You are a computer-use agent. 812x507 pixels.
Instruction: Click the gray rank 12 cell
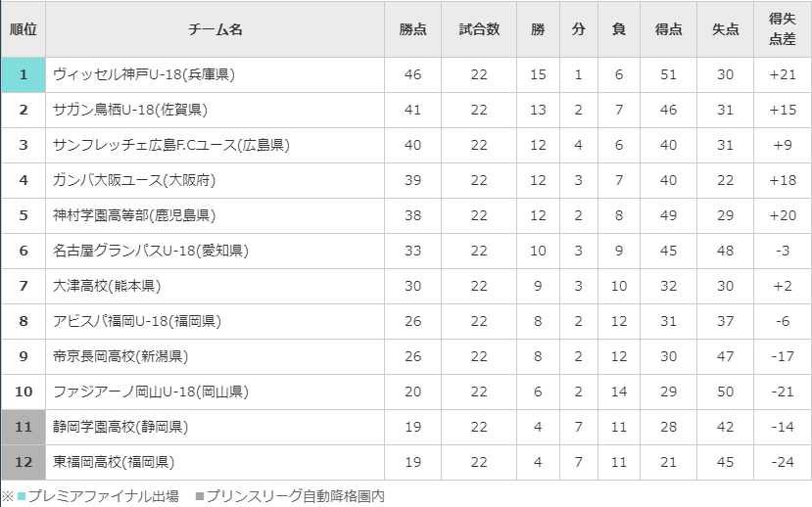click(24, 462)
